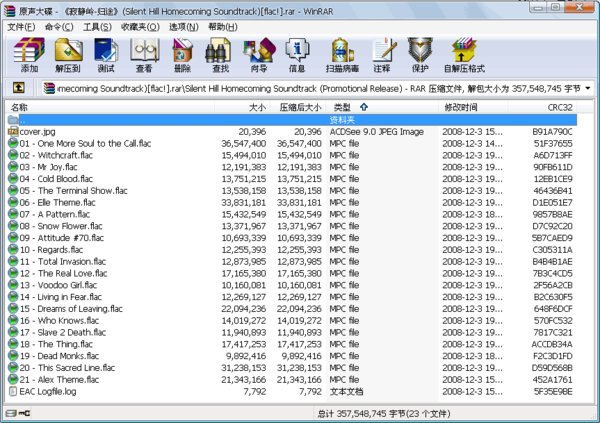Click the 文本文档 type cell
600x423 pixels.
346,392
